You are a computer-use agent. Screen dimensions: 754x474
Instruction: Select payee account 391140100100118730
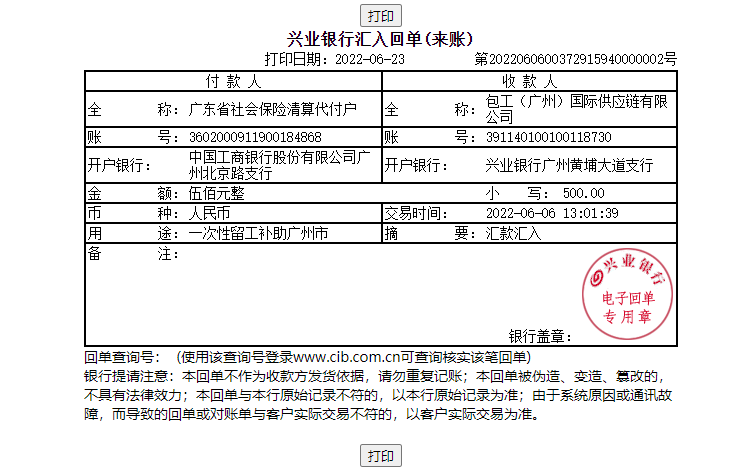548,137
